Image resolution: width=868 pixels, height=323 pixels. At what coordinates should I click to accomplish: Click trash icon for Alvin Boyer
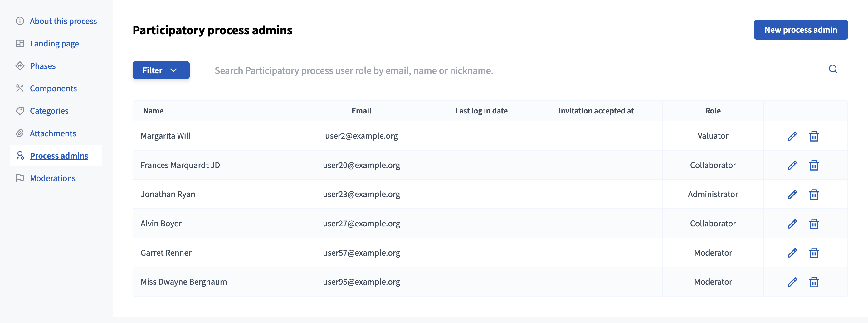[x=813, y=224]
